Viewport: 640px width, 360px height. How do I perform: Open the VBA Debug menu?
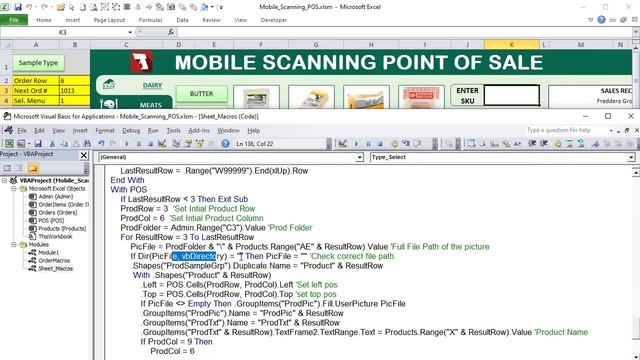point(131,131)
